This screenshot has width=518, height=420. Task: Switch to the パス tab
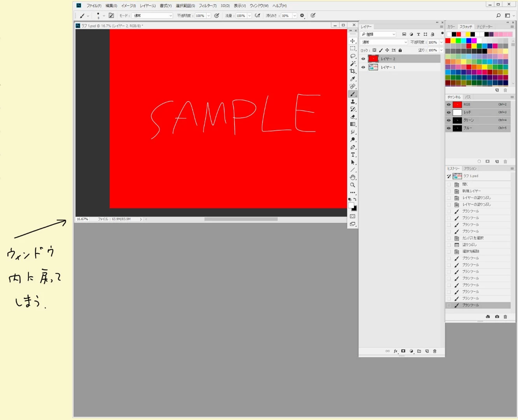(x=468, y=97)
